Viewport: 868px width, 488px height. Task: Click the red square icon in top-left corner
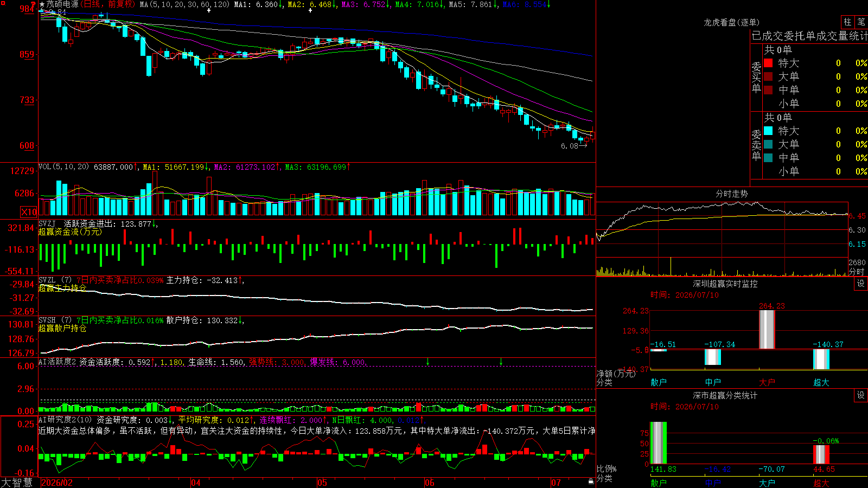click(x=3, y=3)
